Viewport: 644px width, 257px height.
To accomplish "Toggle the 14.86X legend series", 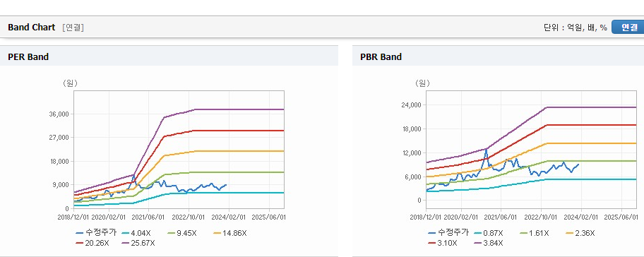I will click(x=230, y=233).
